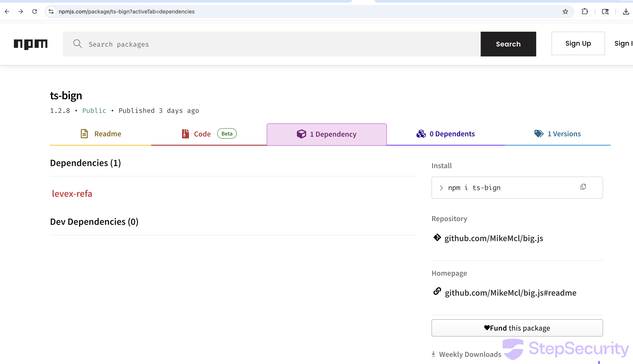633x364 pixels.
Task: Click the homepage chain link icon
Action: 437,291
